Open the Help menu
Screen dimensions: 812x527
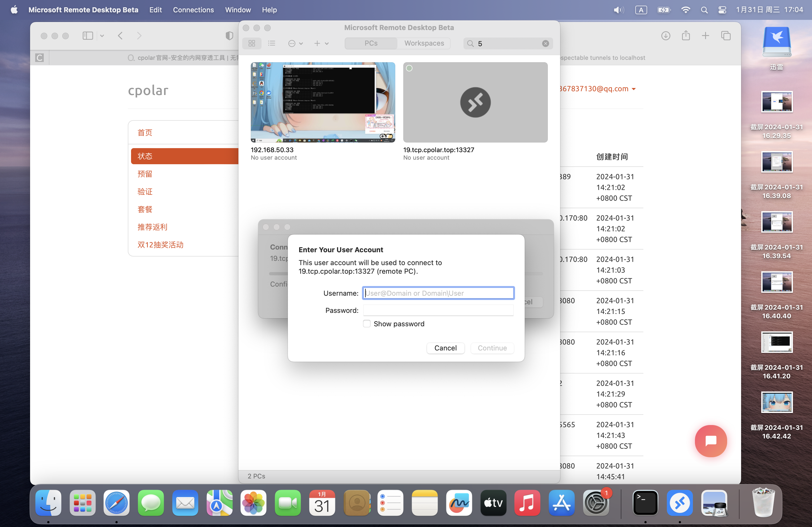269,10
